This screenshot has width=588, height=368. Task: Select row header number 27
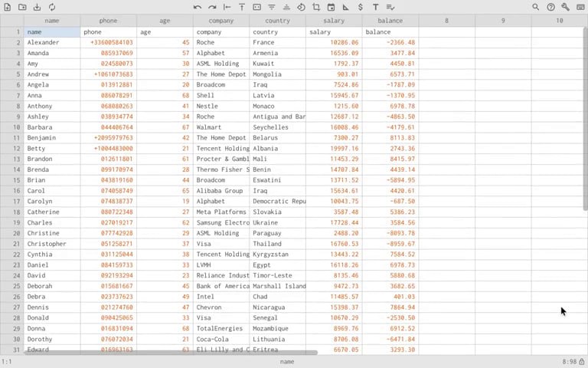12,307
